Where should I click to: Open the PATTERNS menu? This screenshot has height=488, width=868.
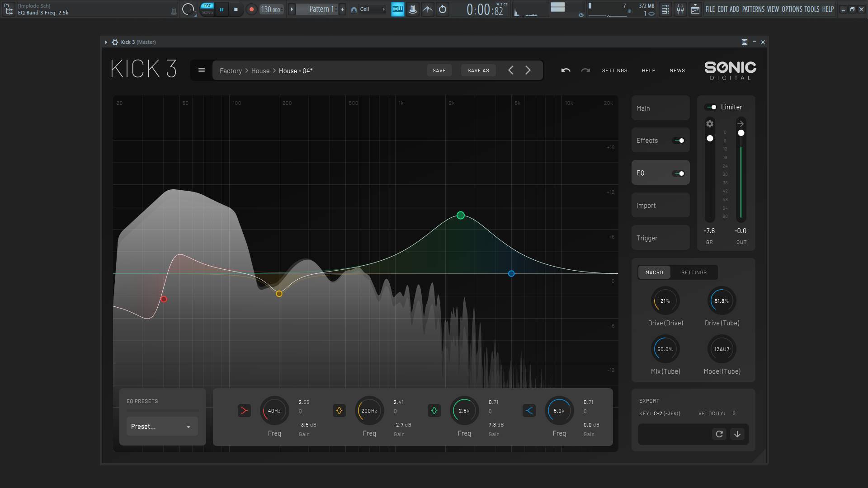click(x=753, y=9)
